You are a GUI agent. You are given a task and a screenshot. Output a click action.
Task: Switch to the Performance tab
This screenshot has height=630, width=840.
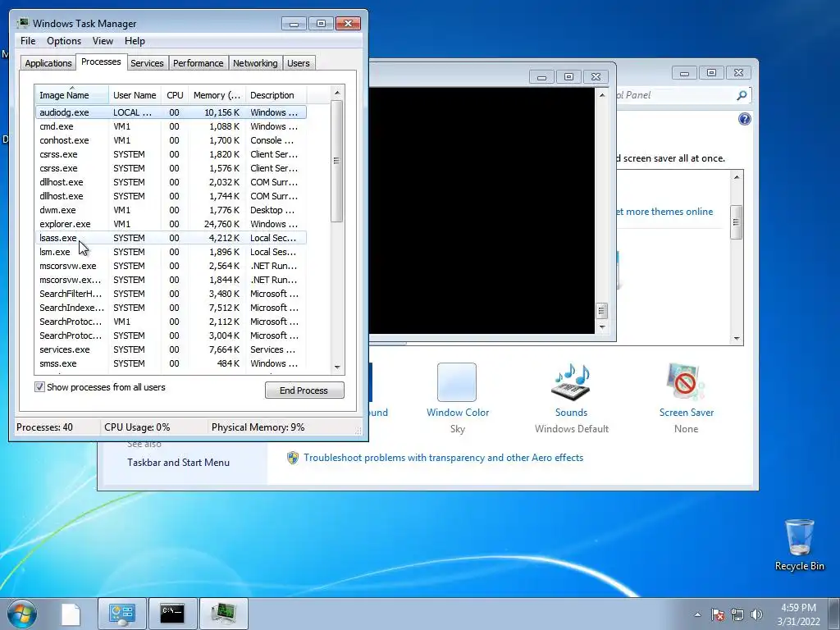point(198,62)
